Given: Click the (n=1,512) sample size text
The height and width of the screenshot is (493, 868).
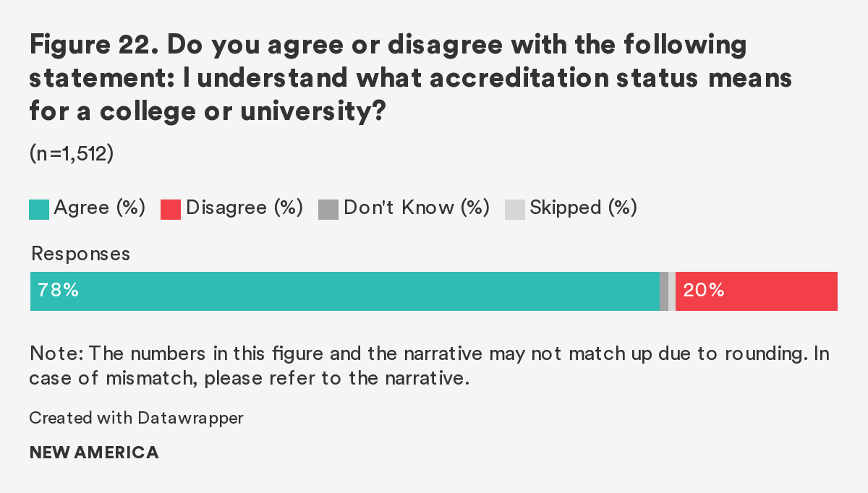Looking at the screenshot, I should pyautogui.click(x=72, y=154).
